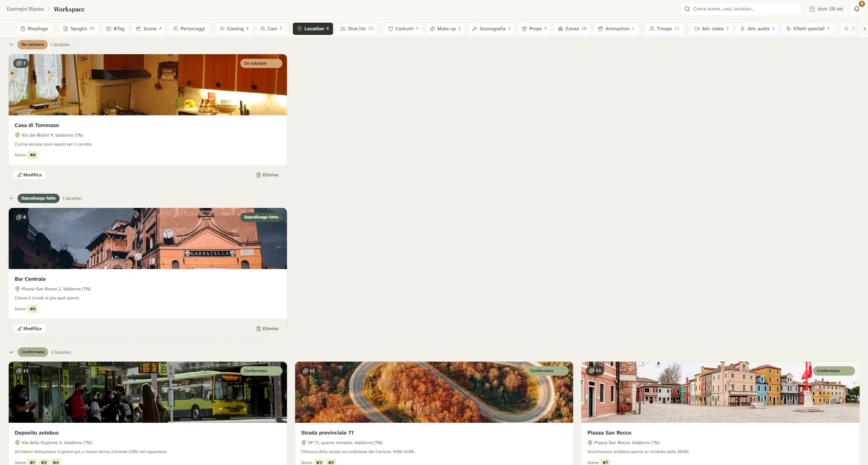Viewport: 868px width, 465px height.
Task: Open the Effetti speciali tab
Action: (808, 29)
